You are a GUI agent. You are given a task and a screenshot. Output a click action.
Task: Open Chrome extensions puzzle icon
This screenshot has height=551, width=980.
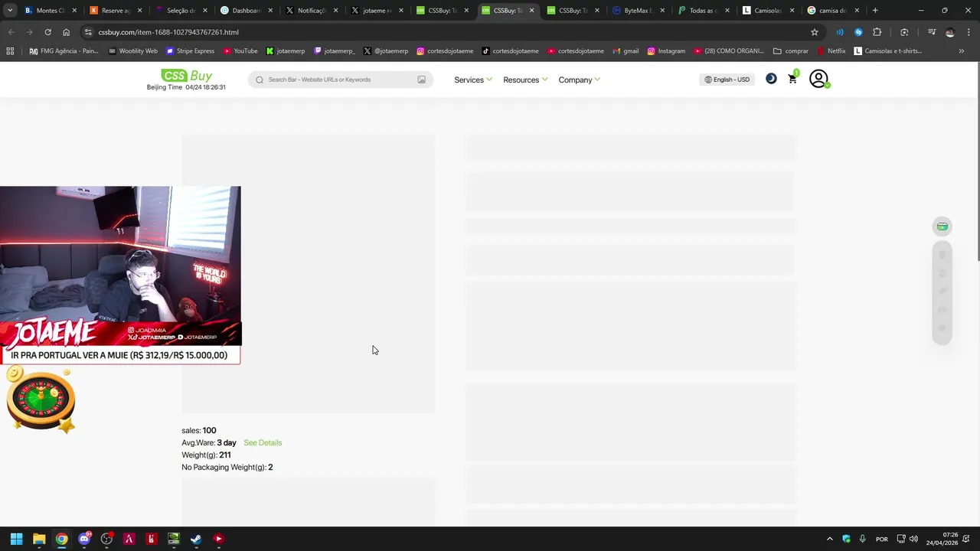click(x=877, y=32)
